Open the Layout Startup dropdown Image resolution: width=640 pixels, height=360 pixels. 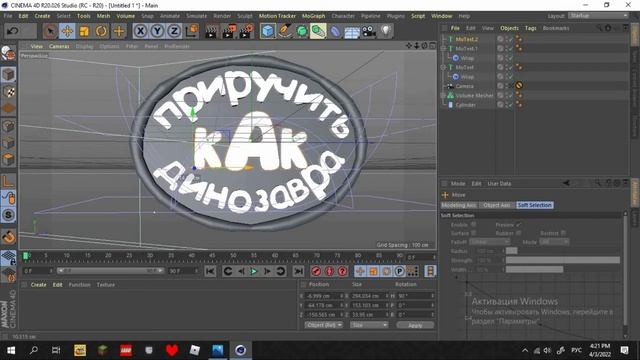coord(598,16)
